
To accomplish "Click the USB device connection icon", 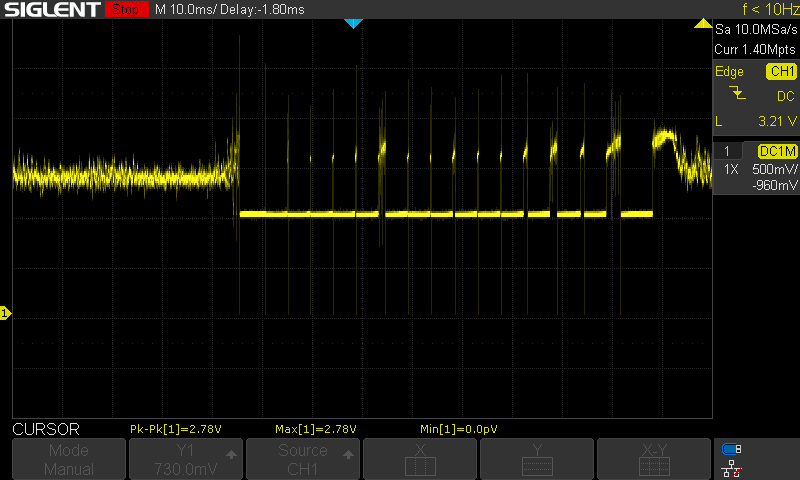I will [x=731, y=449].
